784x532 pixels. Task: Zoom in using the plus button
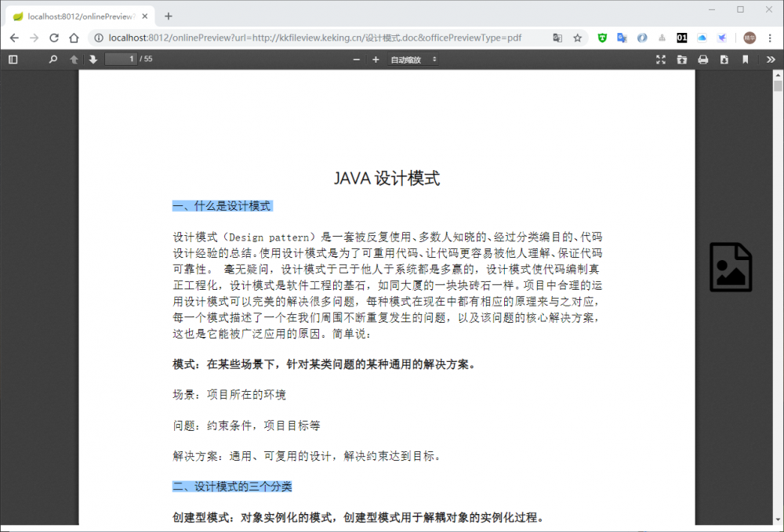[376, 59]
